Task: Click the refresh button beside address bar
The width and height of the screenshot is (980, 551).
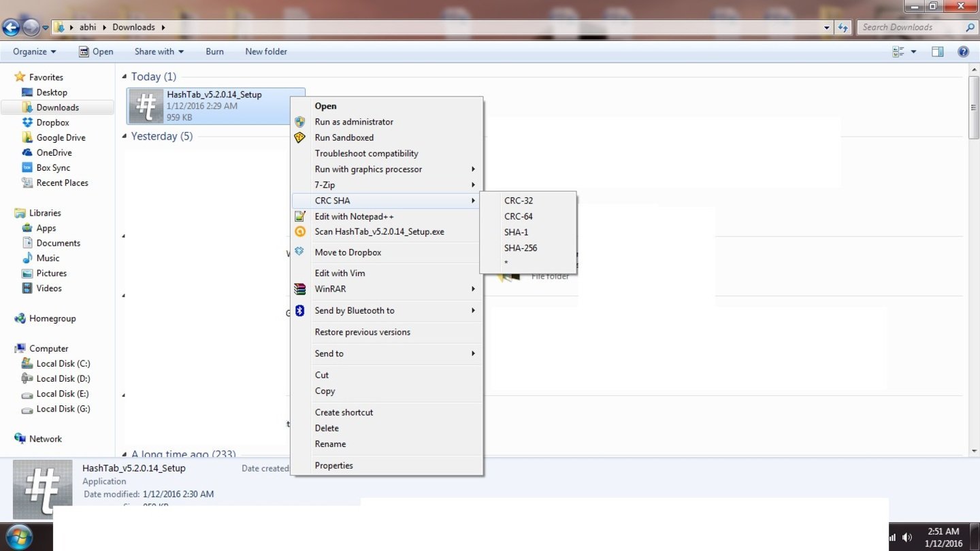Action: 843,27
